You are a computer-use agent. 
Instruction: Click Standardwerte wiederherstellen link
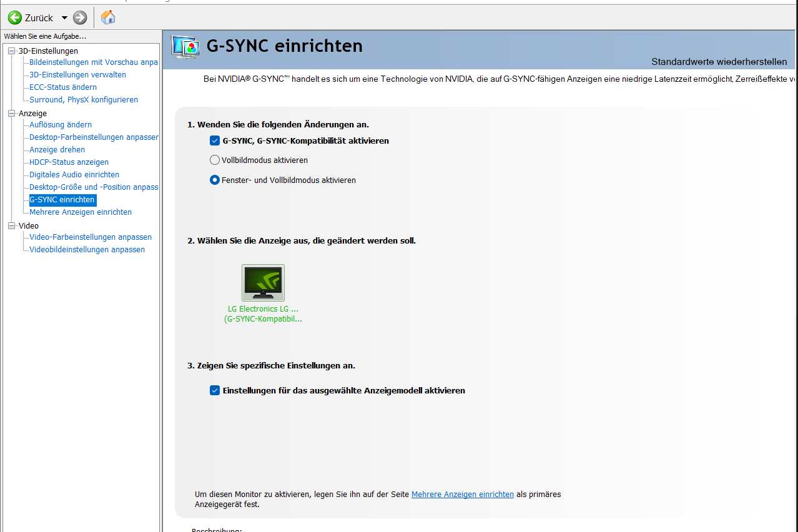(719, 62)
